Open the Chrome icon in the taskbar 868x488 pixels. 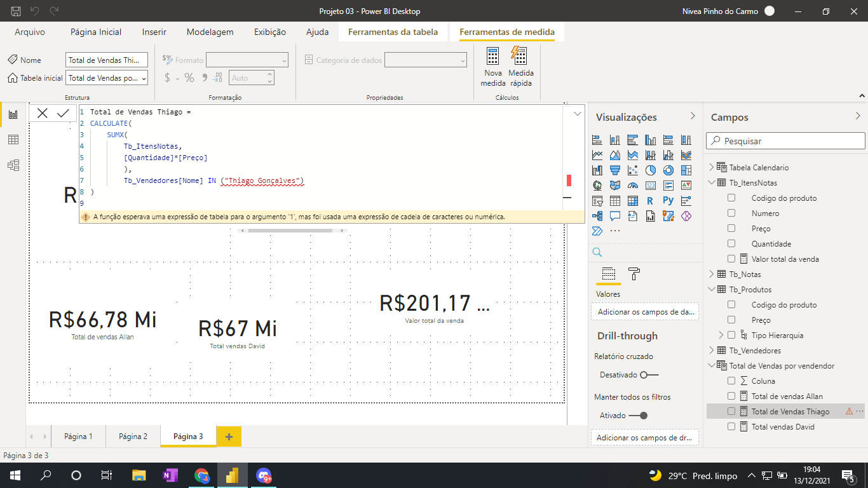pyautogui.click(x=202, y=475)
